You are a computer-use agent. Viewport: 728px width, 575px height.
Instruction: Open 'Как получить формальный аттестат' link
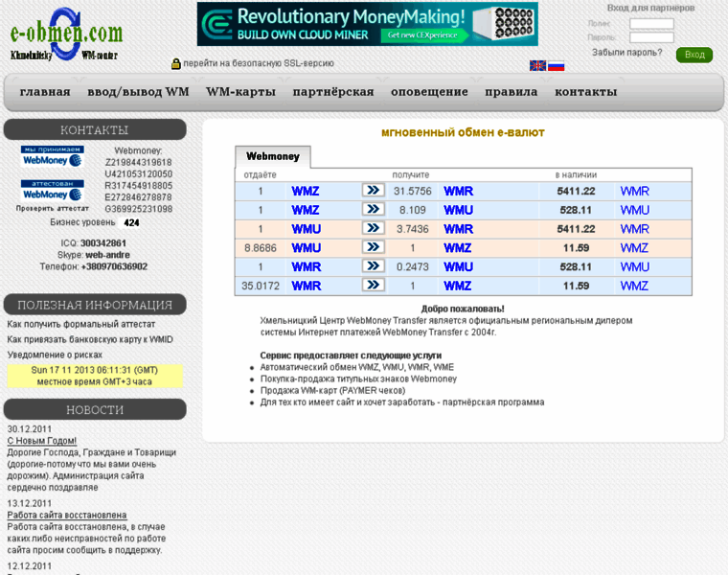pyautogui.click(x=81, y=324)
